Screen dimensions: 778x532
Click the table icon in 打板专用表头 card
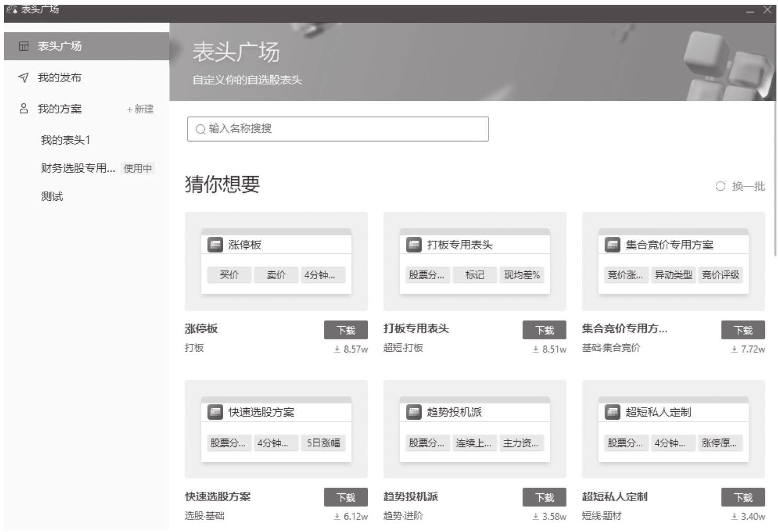[x=414, y=245]
